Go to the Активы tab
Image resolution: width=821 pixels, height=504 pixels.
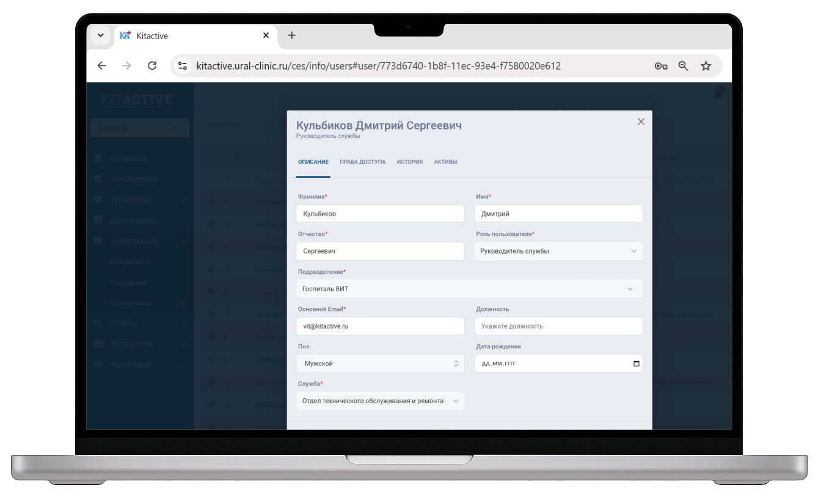click(445, 162)
